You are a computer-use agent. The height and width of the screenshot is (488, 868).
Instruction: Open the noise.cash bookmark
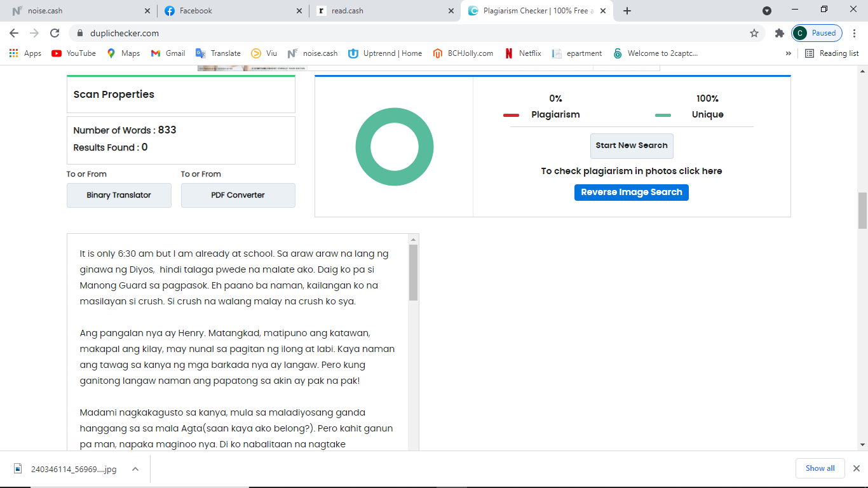pos(313,53)
